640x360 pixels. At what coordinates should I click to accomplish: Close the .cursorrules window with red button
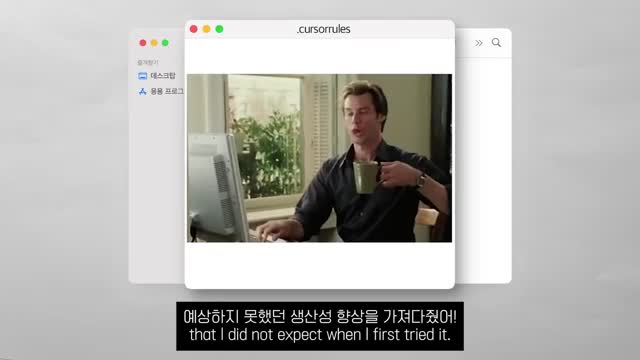194,29
